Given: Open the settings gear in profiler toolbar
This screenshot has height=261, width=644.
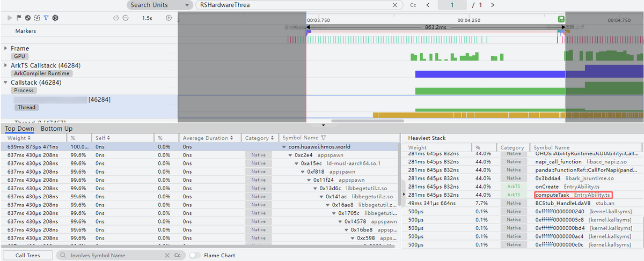Looking at the screenshot, I should click(55, 18).
